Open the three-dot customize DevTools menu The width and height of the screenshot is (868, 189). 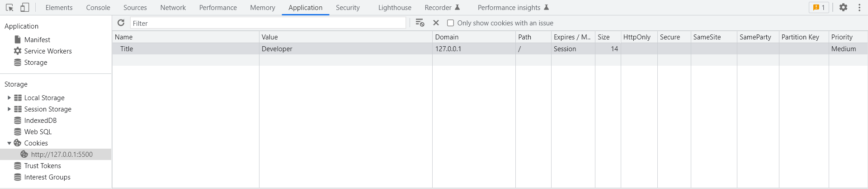pyautogui.click(x=859, y=8)
